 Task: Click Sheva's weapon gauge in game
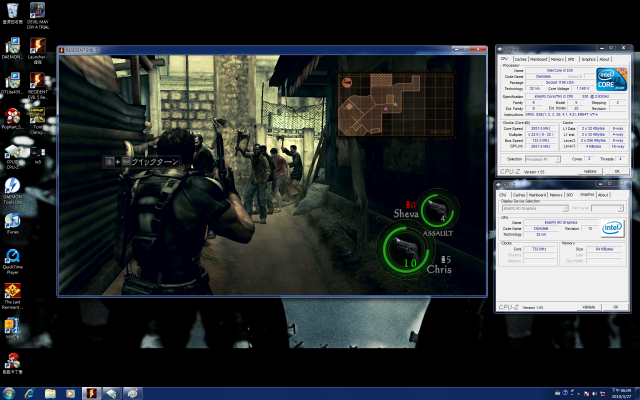point(438,210)
